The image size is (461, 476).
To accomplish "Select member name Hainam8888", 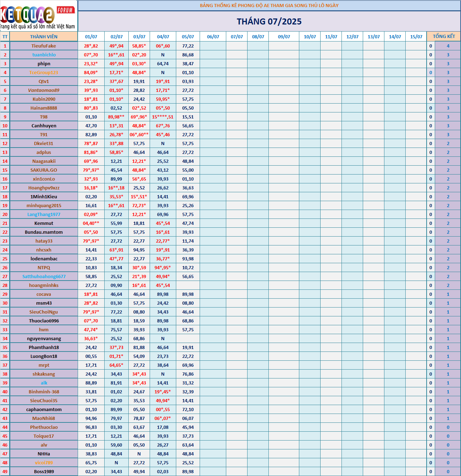I will click(x=44, y=108).
